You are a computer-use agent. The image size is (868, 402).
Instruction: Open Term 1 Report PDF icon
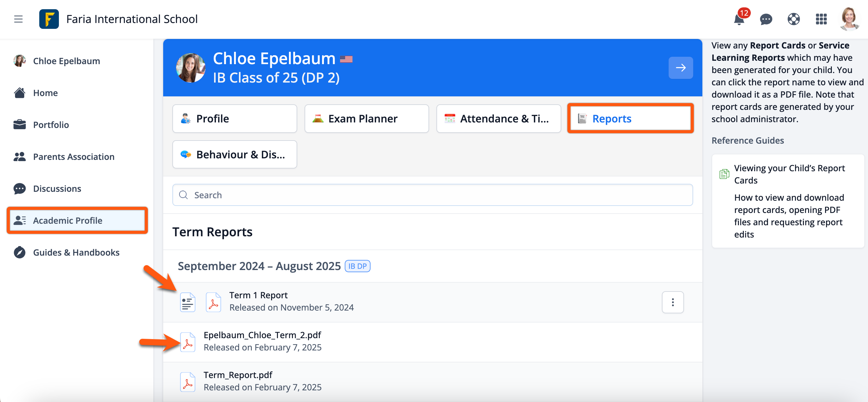213,302
